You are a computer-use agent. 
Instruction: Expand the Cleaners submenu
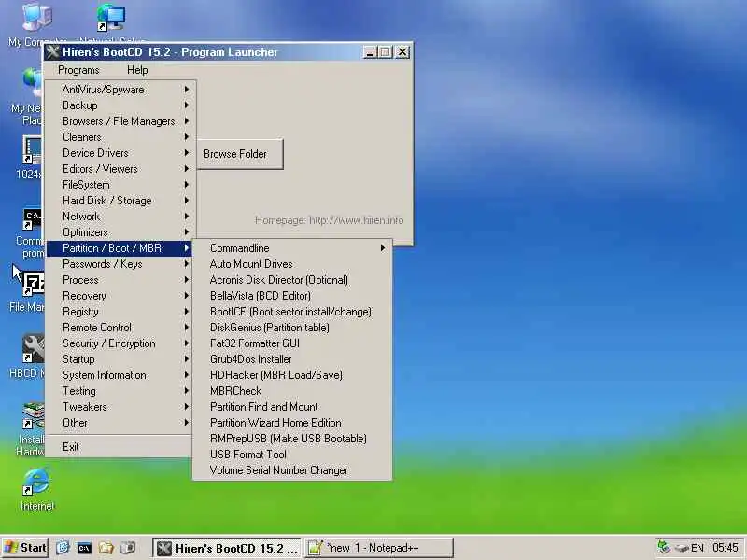120,136
